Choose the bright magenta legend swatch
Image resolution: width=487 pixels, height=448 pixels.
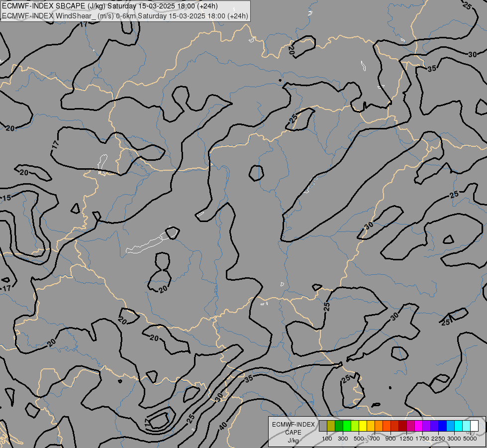pyautogui.click(x=418, y=426)
